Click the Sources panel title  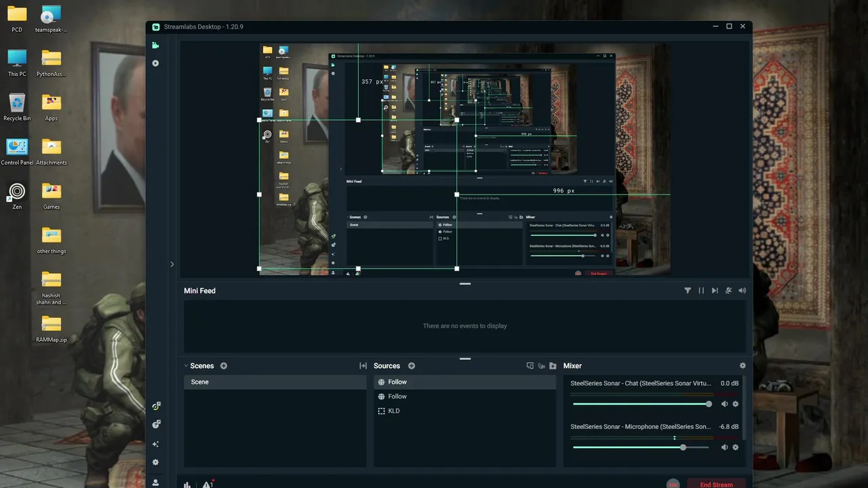point(387,366)
